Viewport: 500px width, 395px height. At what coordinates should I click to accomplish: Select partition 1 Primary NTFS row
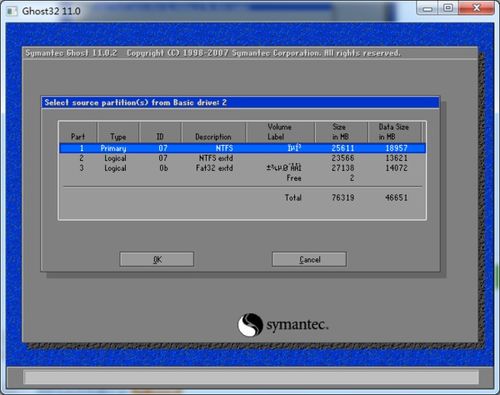coord(242,148)
